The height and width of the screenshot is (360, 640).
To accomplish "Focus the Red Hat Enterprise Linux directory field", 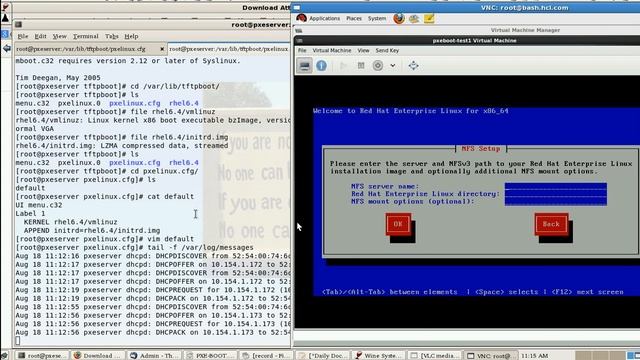I will click(x=556, y=194).
